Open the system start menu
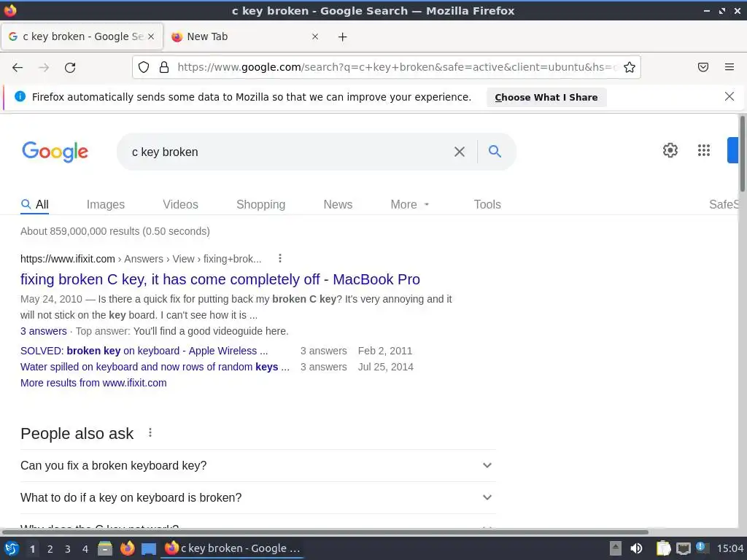This screenshot has height=560, width=747. point(11,548)
